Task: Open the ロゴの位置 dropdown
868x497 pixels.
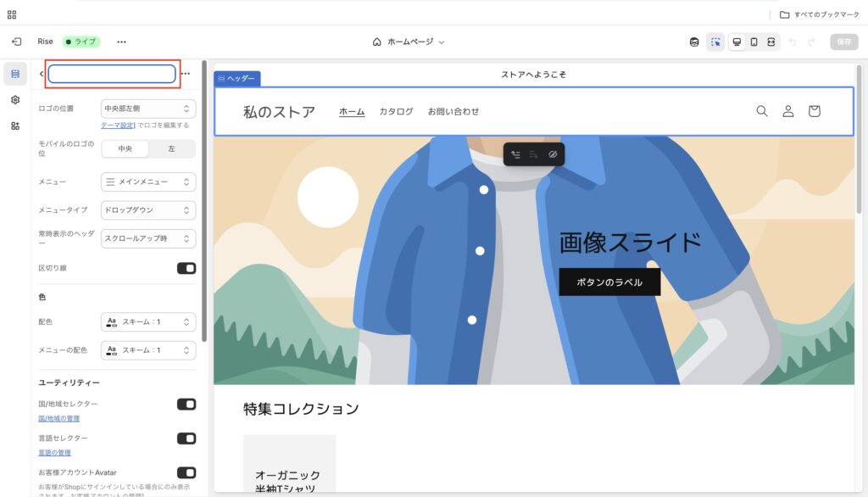Action: coord(148,109)
